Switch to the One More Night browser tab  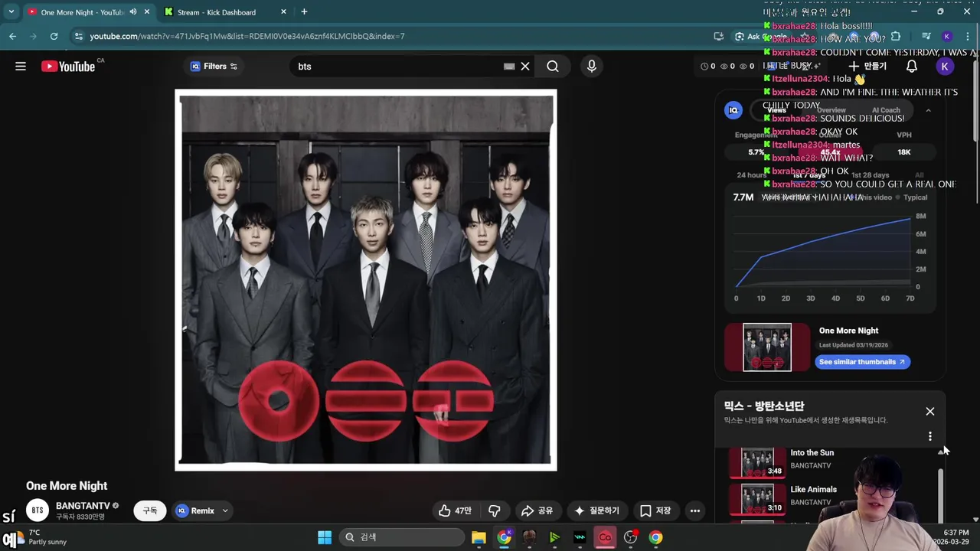pyautogui.click(x=82, y=12)
